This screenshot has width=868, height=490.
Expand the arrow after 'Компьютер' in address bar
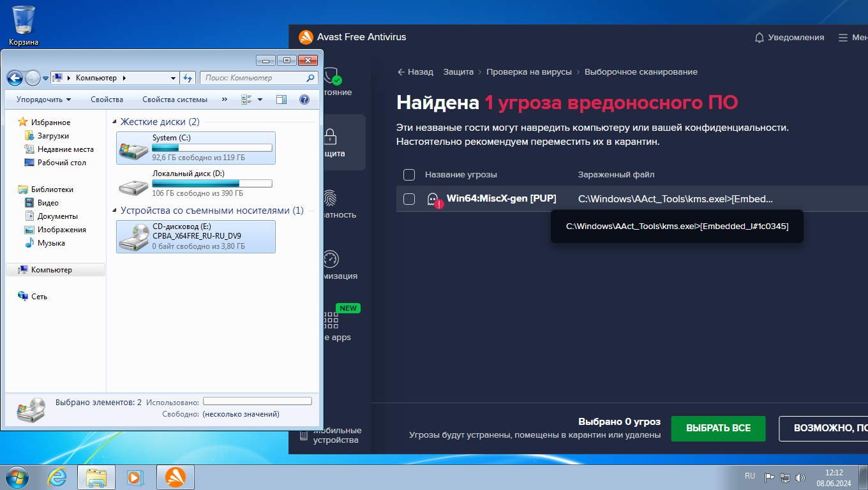point(124,78)
